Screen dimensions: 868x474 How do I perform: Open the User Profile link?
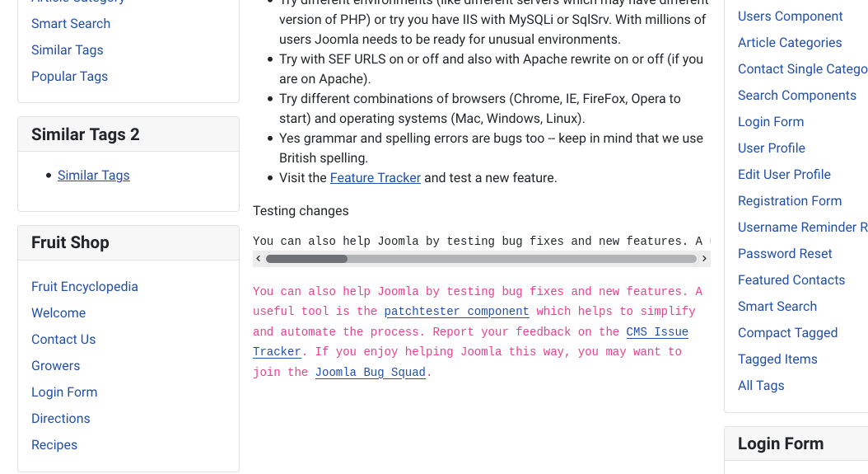(x=772, y=148)
